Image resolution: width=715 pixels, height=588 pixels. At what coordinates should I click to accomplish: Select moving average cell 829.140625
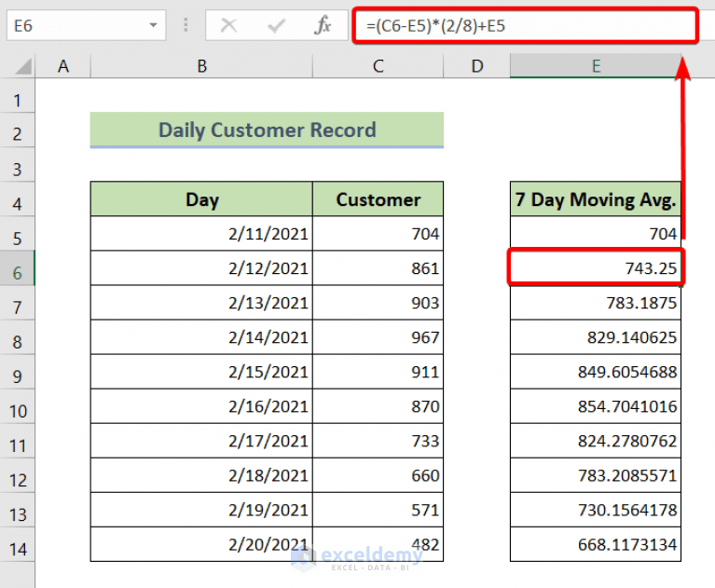pos(596,337)
